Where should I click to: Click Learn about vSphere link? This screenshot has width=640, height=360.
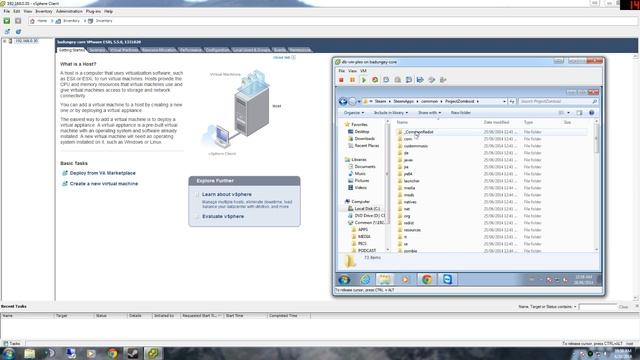pyautogui.click(x=227, y=194)
